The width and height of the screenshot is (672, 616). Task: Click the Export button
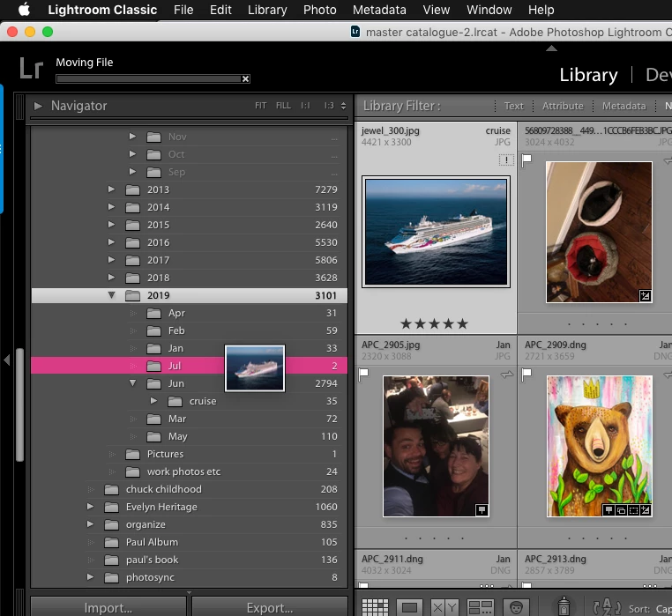coord(270,607)
